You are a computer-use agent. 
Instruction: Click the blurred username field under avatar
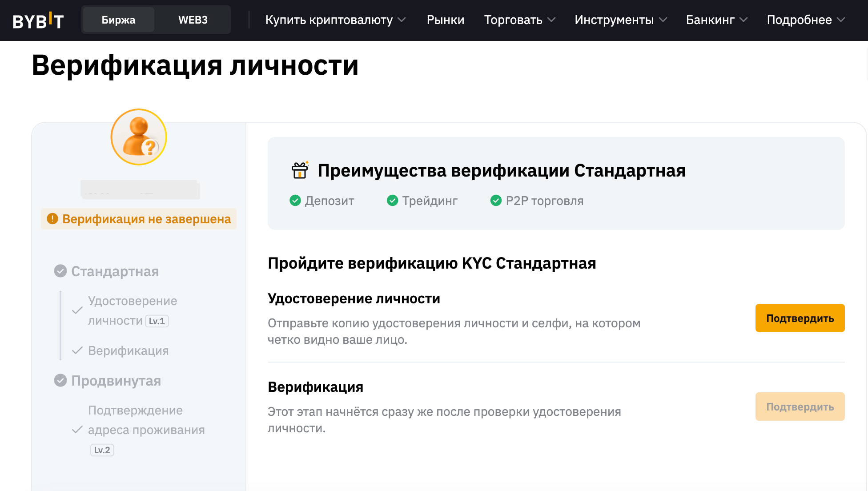coord(140,189)
